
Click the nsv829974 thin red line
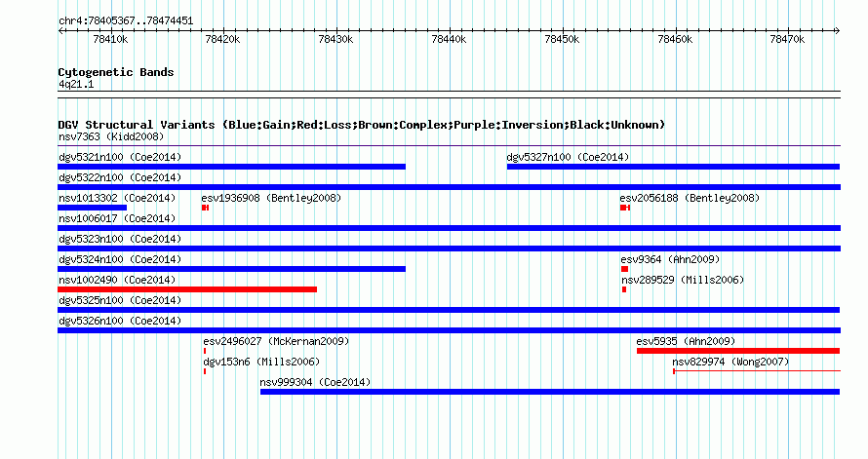[x=757, y=371]
